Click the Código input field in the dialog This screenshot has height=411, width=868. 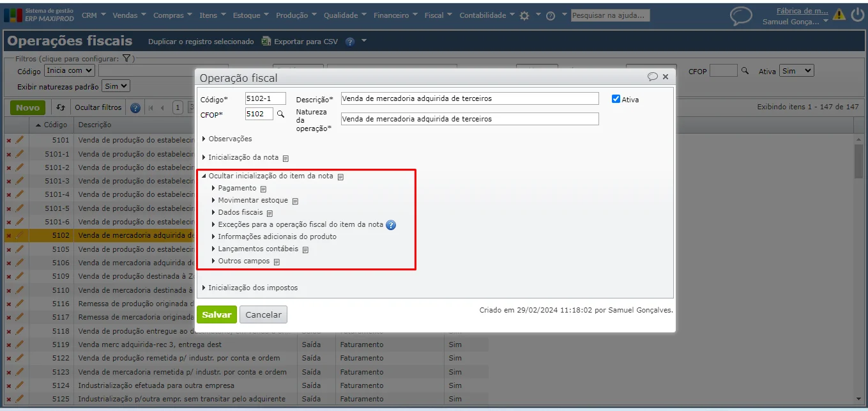tap(265, 99)
